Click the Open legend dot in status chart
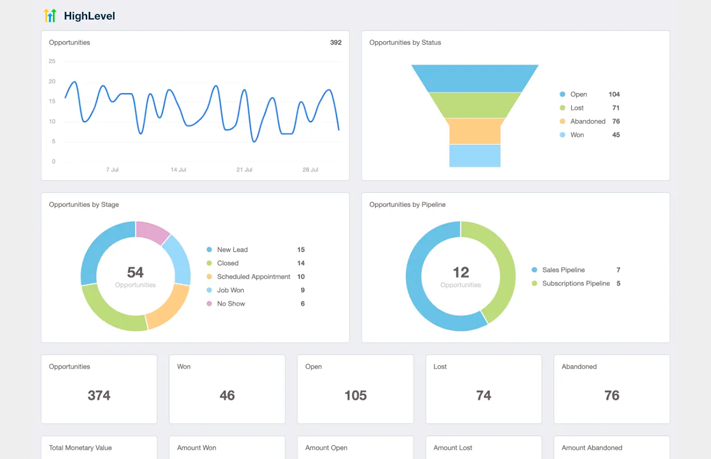711x459 pixels. coord(563,94)
